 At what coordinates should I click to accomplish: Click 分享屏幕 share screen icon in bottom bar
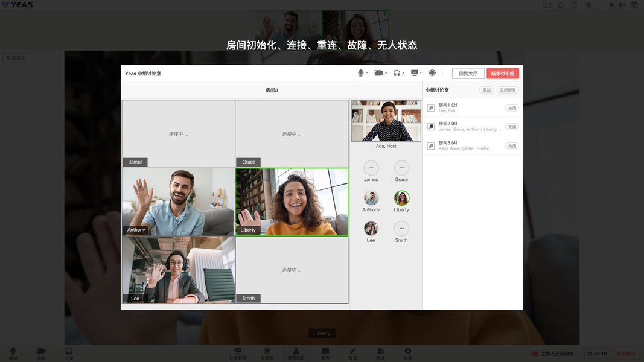coord(237,351)
